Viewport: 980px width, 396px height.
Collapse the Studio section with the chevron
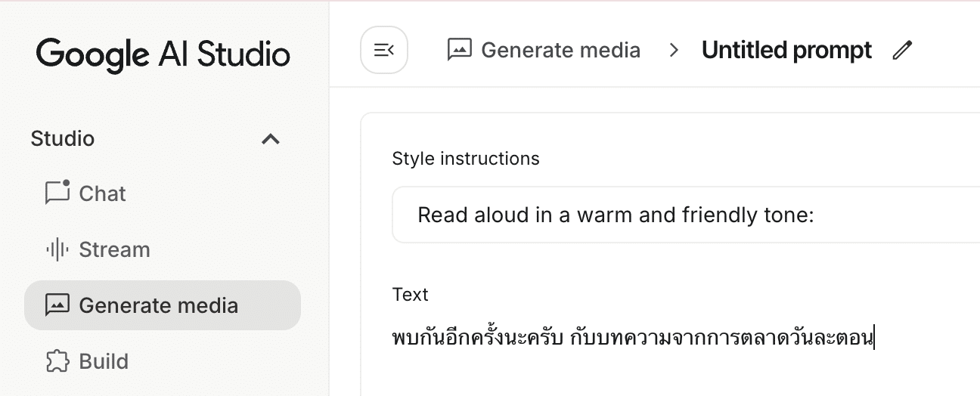click(271, 139)
